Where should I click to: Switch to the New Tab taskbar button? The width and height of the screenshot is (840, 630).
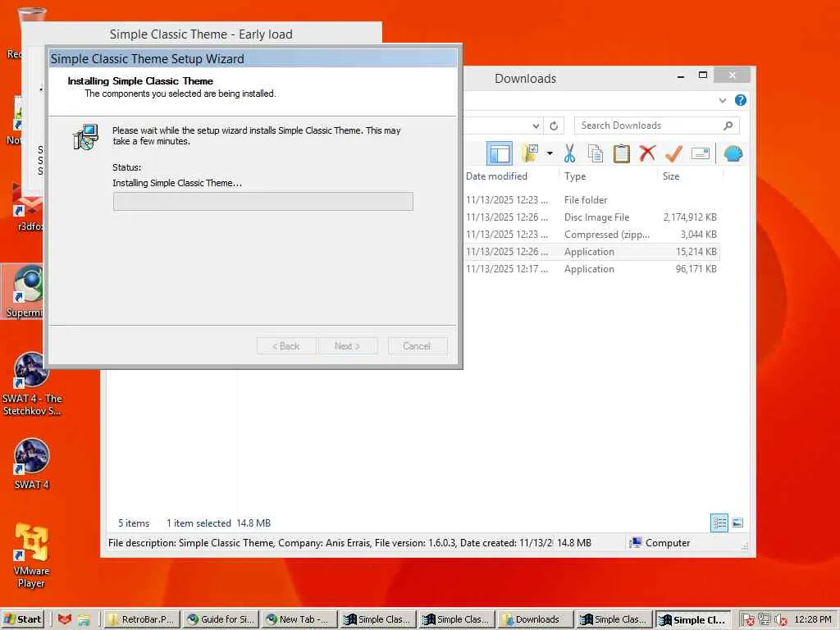299,619
